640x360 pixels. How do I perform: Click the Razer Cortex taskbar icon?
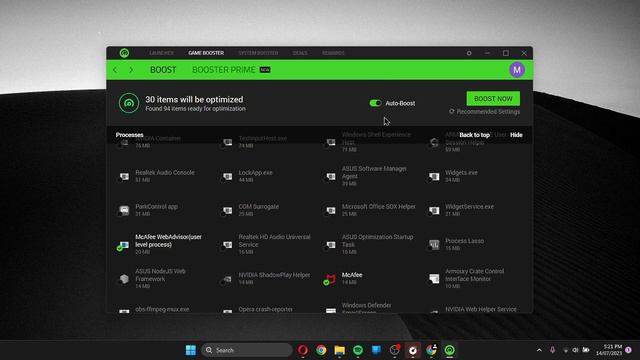(x=449, y=350)
